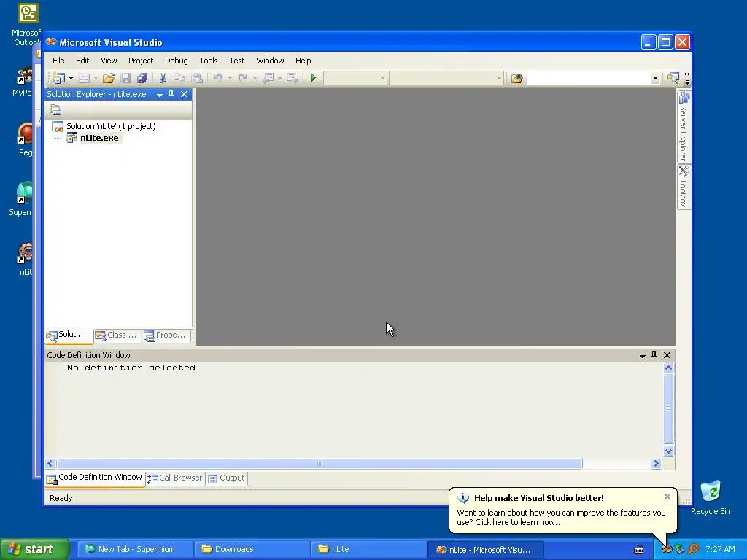Click the New Project toolbar icon
This screenshot has width=747, height=560.
[60, 78]
